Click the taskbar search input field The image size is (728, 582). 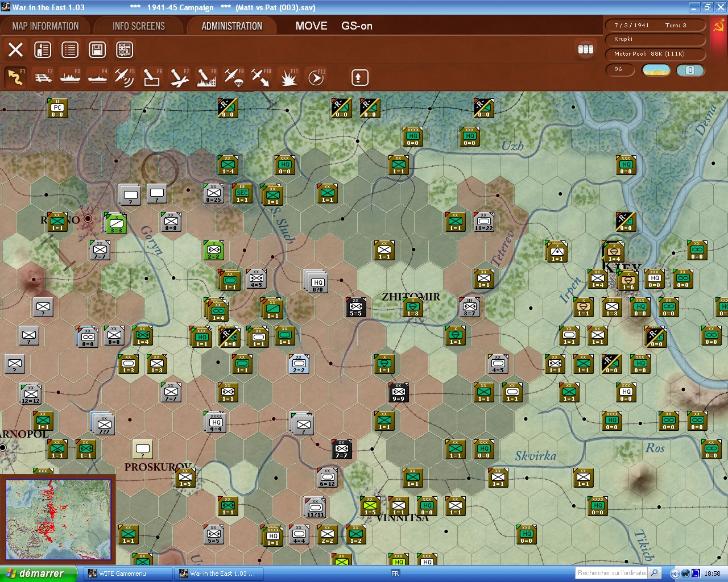pos(611,573)
